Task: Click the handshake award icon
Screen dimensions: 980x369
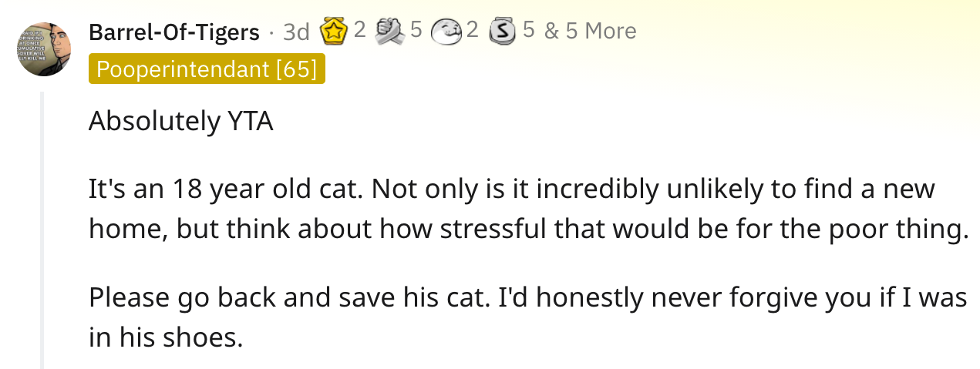Action: coord(389,31)
